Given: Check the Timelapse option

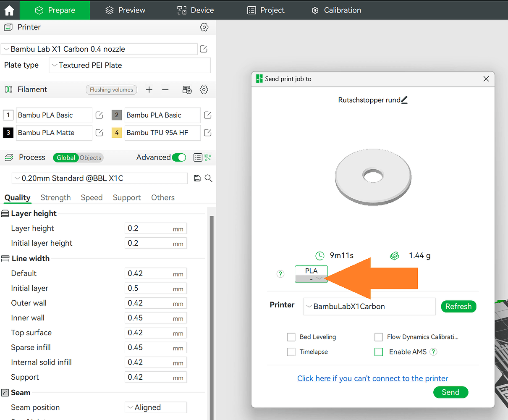Looking at the screenshot, I should (x=291, y=352).
